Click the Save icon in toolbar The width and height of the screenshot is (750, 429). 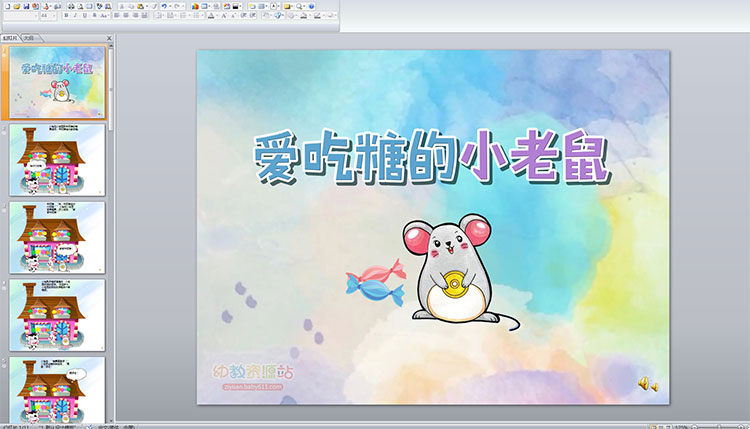(24, 6)
